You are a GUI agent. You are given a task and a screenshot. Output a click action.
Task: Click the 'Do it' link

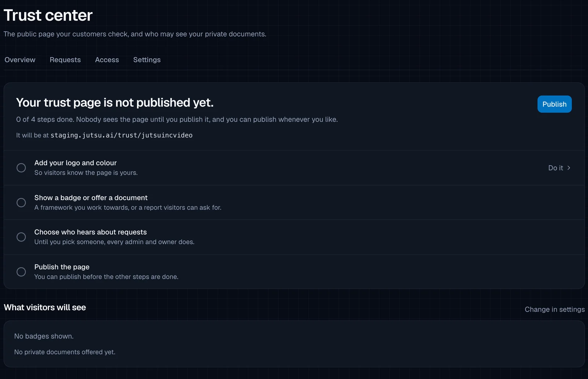click(559, 168)
